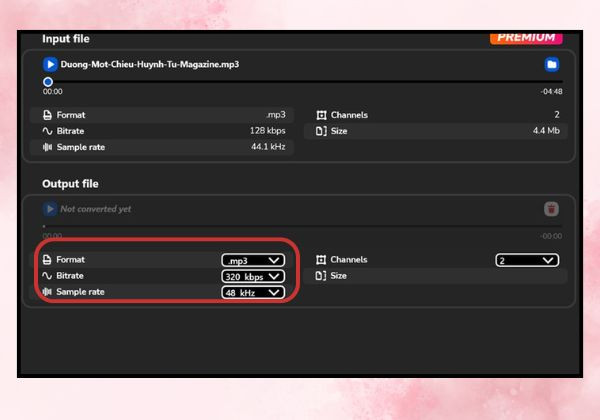Image resolution: width=600 pixels, height=420 pixels.
Task: Click the input format value .mp3
Action: 276,114
